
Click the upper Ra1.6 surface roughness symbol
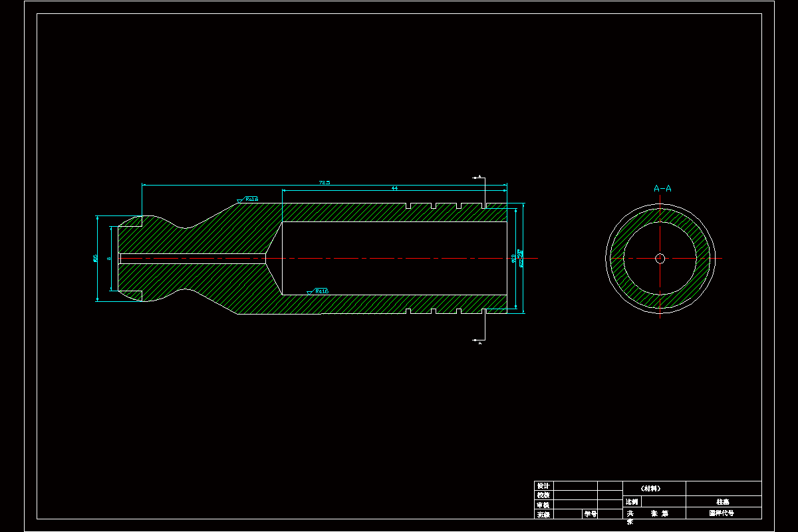point(248,199)
